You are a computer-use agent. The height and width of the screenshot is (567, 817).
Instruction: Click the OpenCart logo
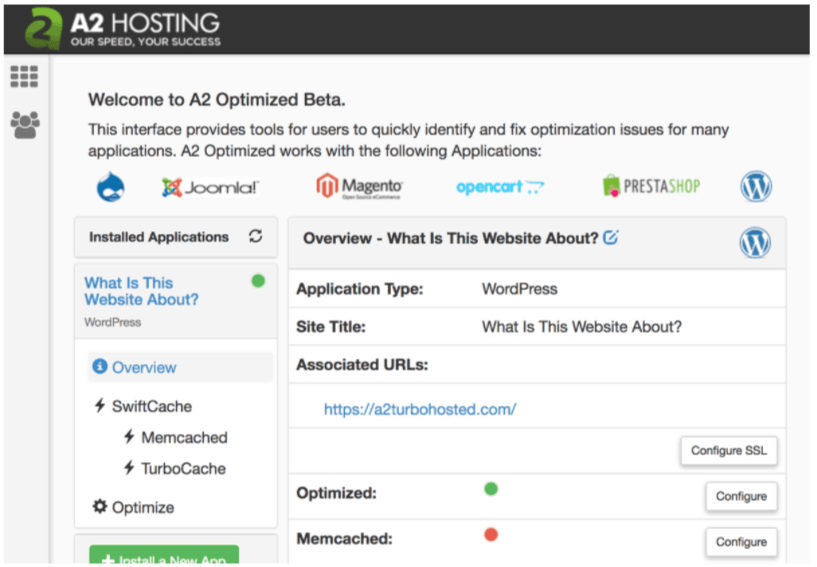pyautogui.click(x=500, y=187)
